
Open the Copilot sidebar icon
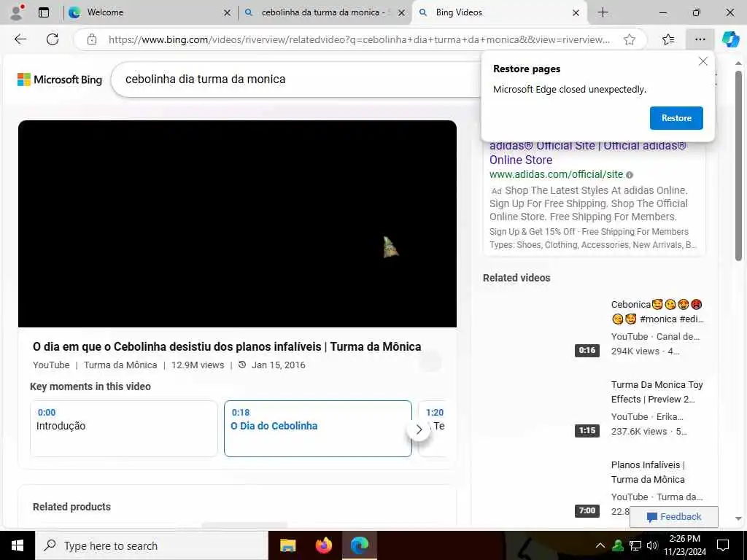(730, 39)
